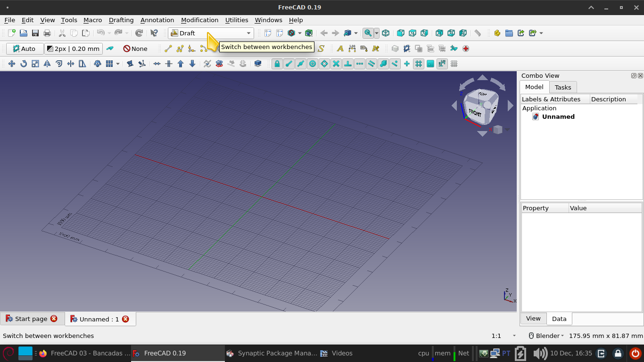This screenshot has width=644, height=362.
Task: Open the zoom tool dropdown arrow
Action: pos(376,33)
